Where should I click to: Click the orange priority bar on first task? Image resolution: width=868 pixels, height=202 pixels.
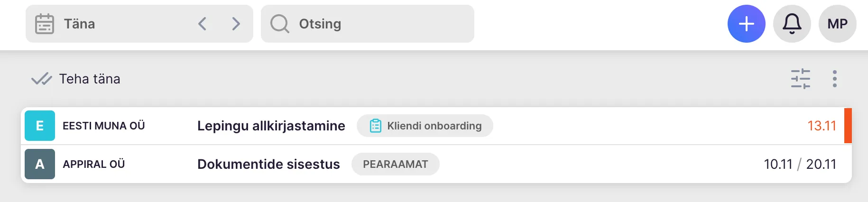pos(848,126)
